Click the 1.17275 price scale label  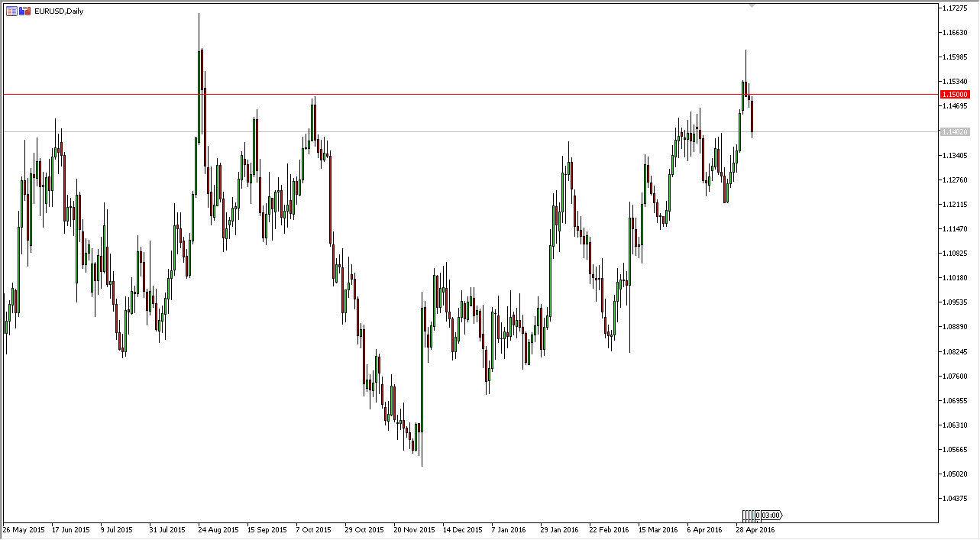pyautogui.click(x=956, y=8)
